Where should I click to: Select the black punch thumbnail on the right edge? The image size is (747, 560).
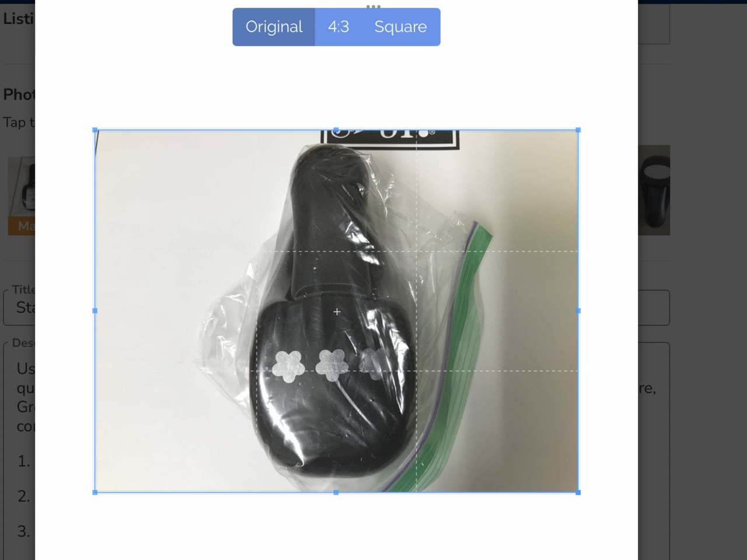[x=654, y=190]
